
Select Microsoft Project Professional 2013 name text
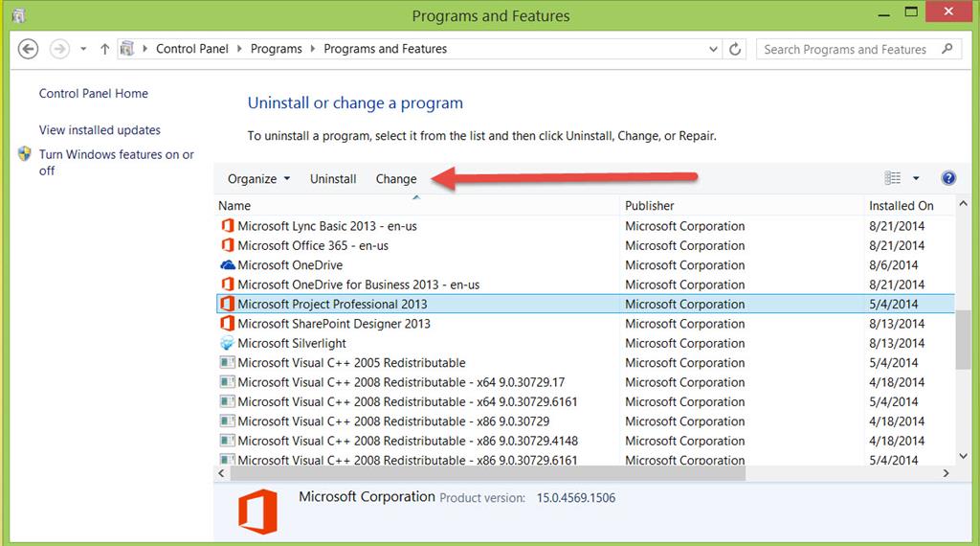(x=332, y=304)
